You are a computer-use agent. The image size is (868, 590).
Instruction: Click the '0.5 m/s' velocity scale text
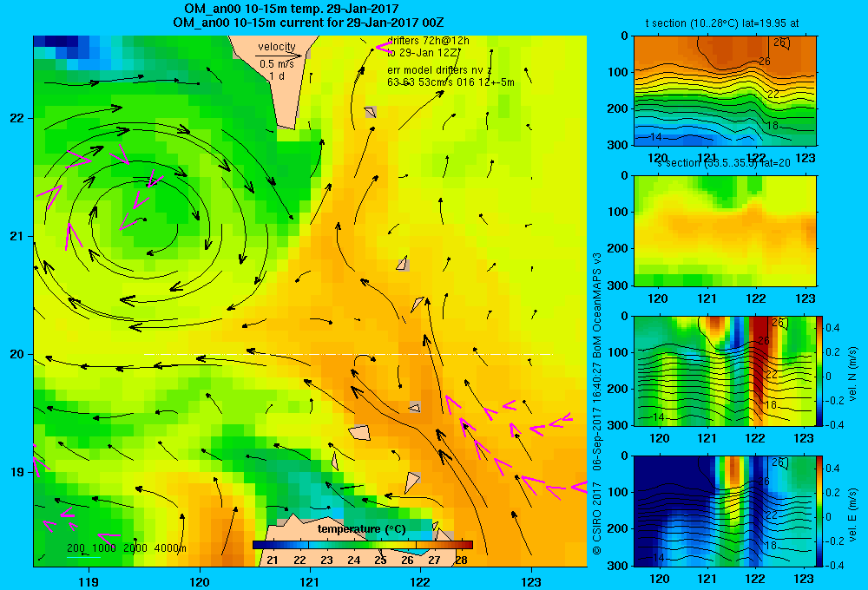pyautogui.click(x=277, y=64)
